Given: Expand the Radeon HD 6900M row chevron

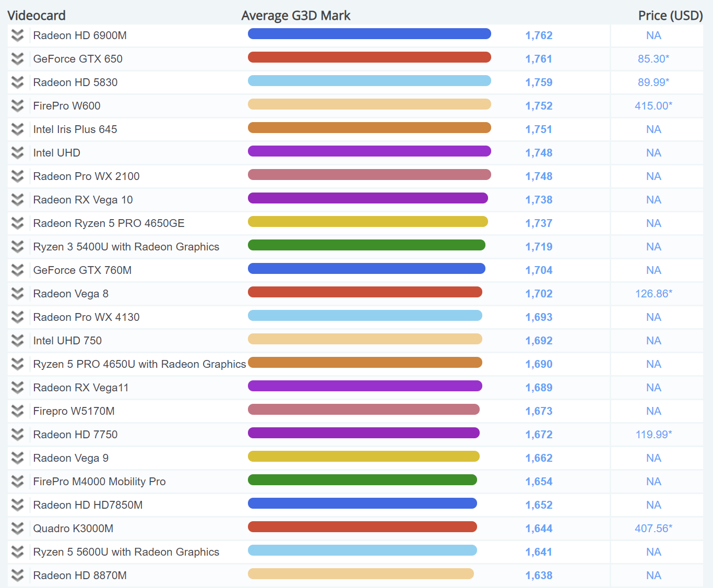Looking at the screenshot, I should (x=18, y=35).
